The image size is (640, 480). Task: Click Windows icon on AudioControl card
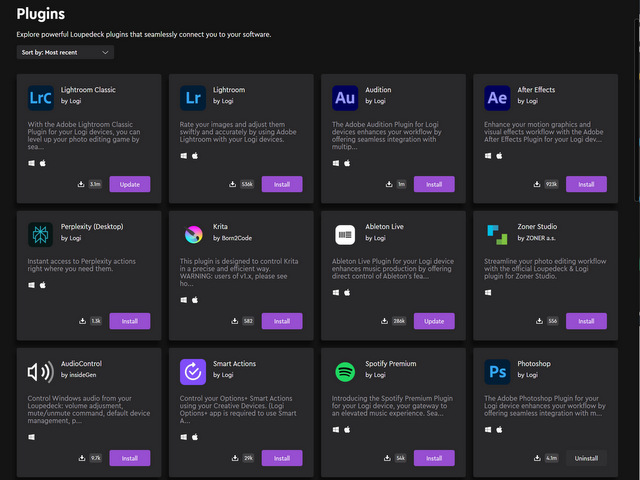[31, 437]
